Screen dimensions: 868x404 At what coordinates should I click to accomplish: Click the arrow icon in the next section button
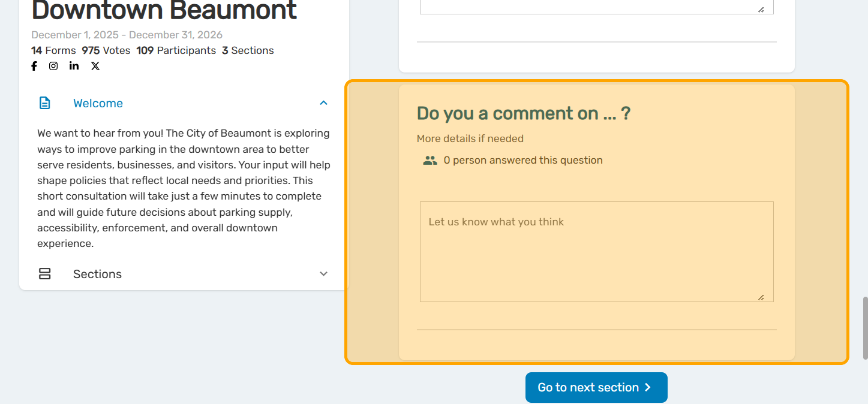[x=647, y=388]
